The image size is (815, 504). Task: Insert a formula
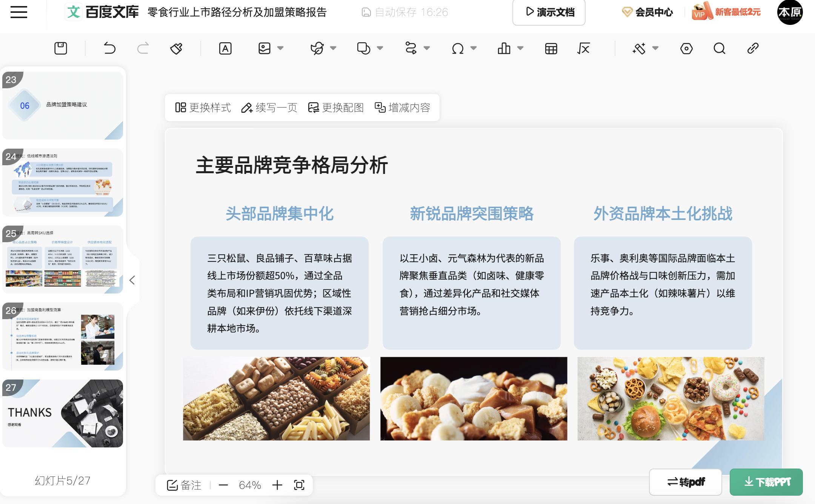(x=583, y=48)
